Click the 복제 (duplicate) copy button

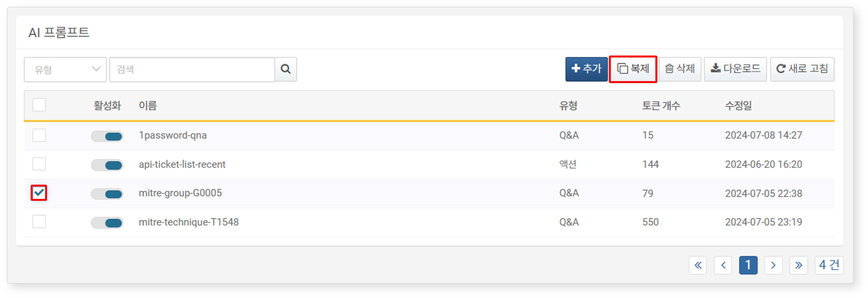pos(633,69)
